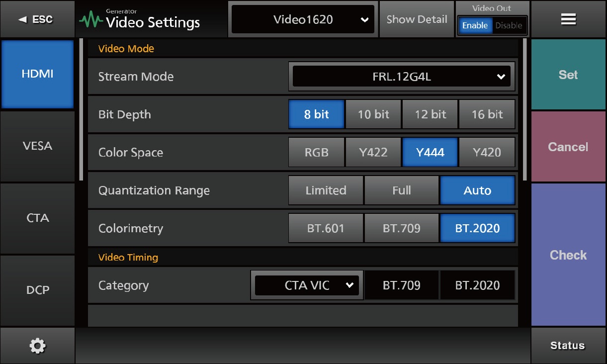Open the Status panel button
This screenshot has width=607, height=364.
[568, 346]
